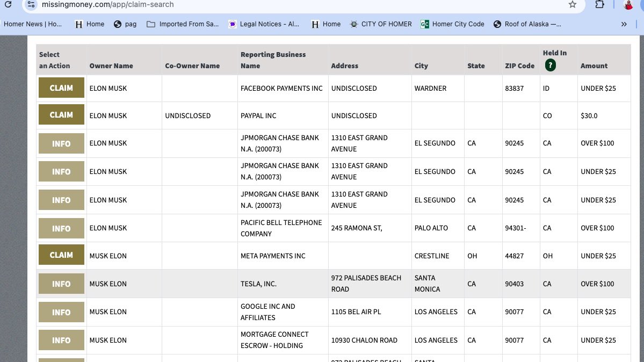Open the CITY OF HOMER bookmark

380,24
